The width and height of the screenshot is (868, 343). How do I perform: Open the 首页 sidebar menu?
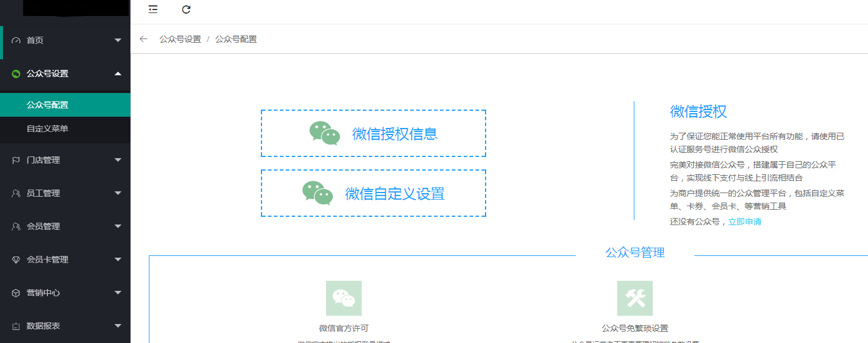65,40
